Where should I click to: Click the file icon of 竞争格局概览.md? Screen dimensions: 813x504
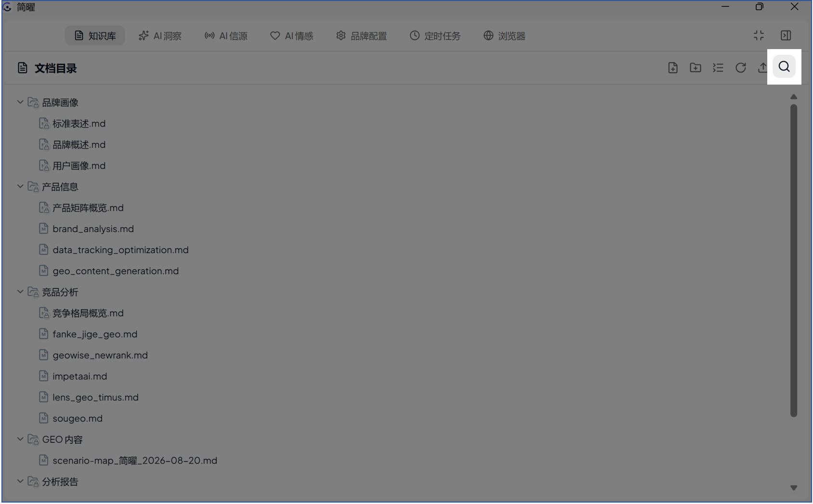click(44, 313)
